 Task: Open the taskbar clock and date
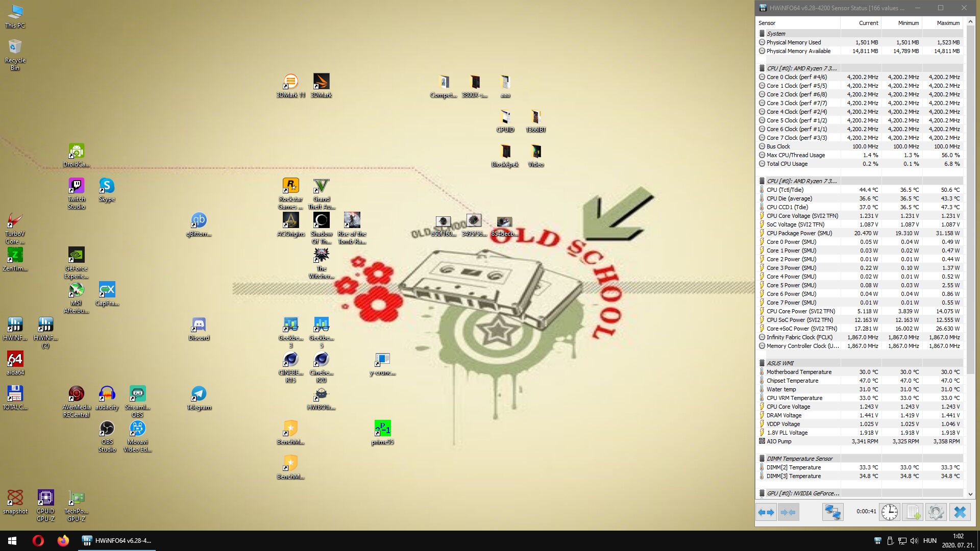[958, 541]
